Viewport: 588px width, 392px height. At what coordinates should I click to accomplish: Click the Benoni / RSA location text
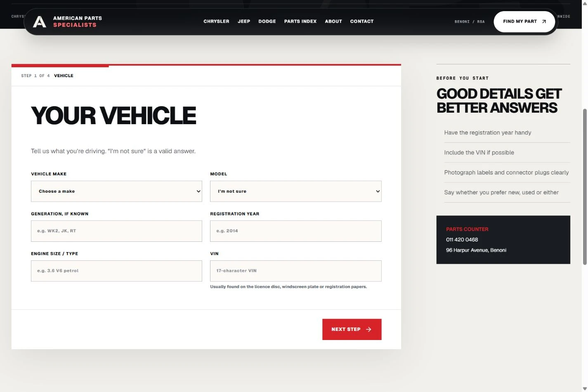point(470,21)
